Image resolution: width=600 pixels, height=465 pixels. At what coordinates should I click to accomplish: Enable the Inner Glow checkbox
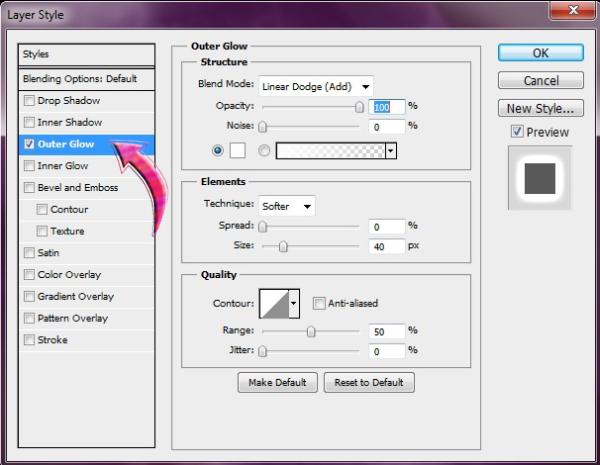29,166
